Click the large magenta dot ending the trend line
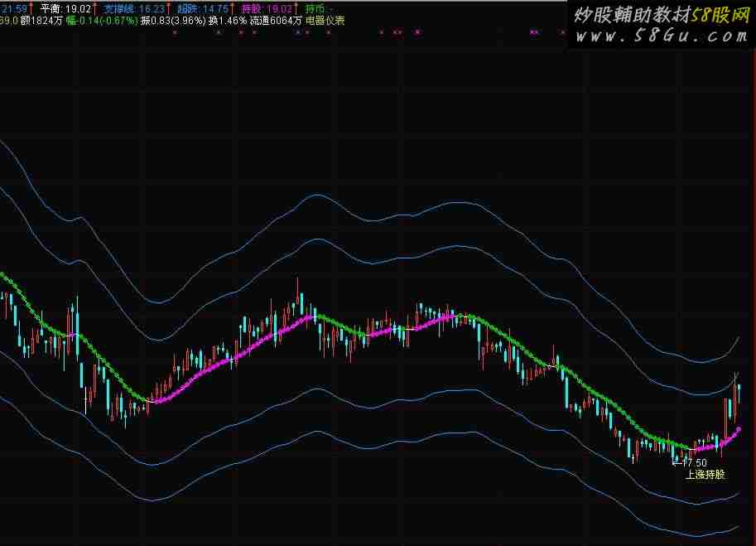The image size is (756, 546). point(739,429)
